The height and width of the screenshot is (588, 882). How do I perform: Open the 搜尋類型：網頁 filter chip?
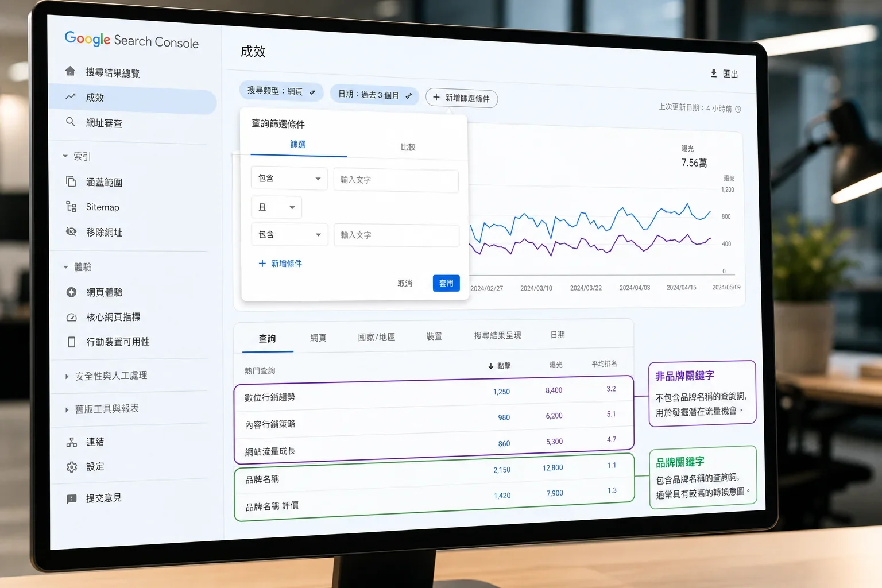pyautogui.click(x=281, y=91)
